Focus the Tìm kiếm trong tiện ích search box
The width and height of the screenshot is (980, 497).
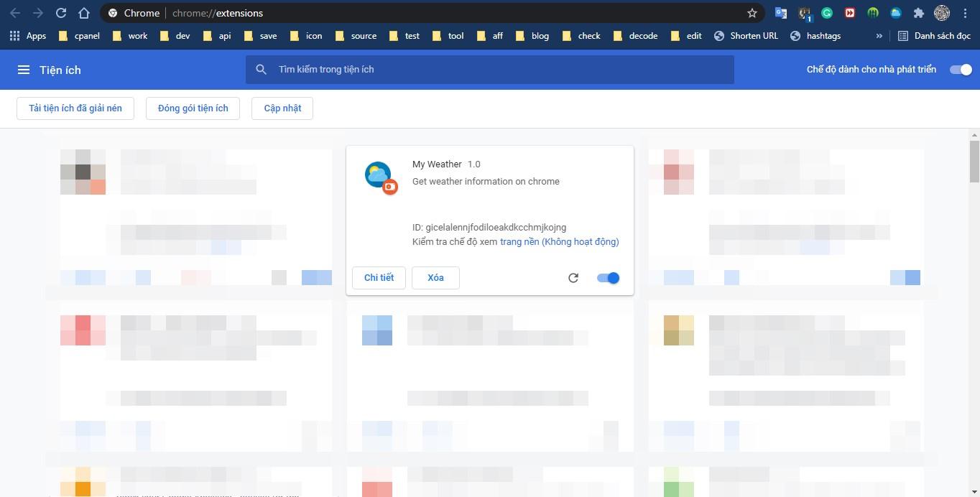(x=490, y=70)
